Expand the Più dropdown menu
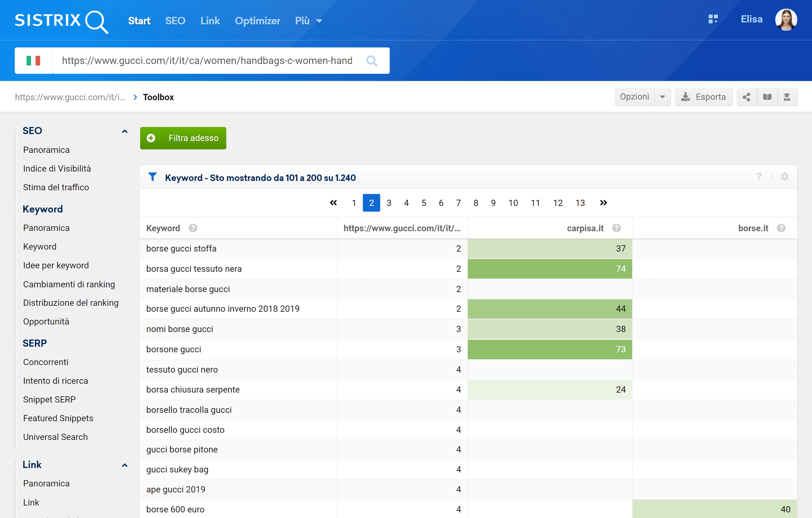812x518 pixels. tap(309, 21)
